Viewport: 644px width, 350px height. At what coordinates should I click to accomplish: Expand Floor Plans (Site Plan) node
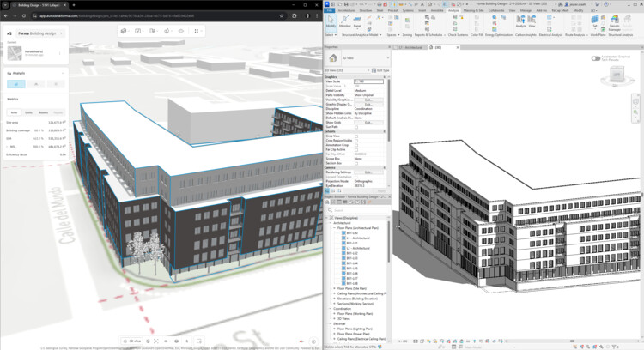tap(335, 288)
